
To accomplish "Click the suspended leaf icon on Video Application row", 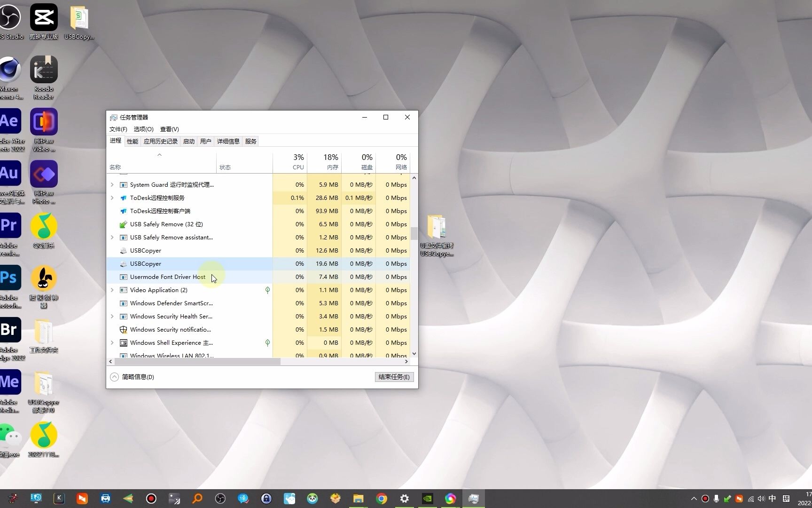I will tap(267, 290).
